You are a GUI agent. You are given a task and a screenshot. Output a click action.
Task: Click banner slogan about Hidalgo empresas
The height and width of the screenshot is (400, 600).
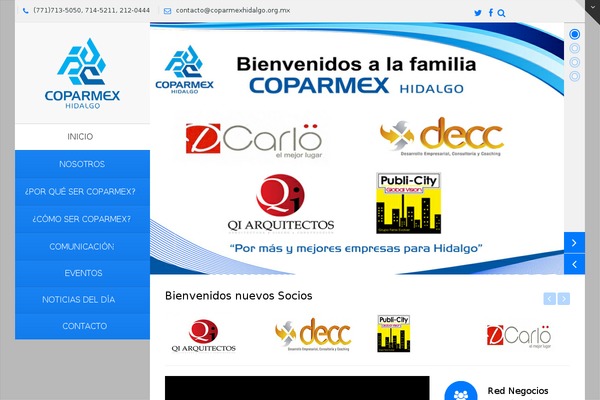(x=356, y=248)
